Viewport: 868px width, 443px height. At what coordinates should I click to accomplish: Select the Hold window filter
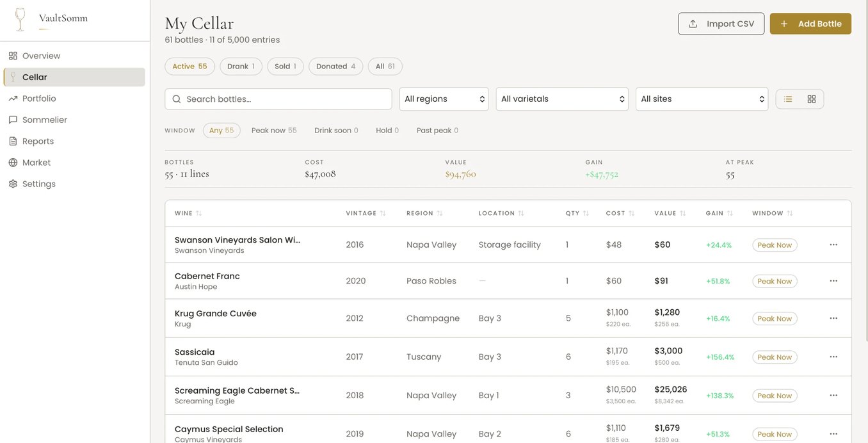coord(387,131)
